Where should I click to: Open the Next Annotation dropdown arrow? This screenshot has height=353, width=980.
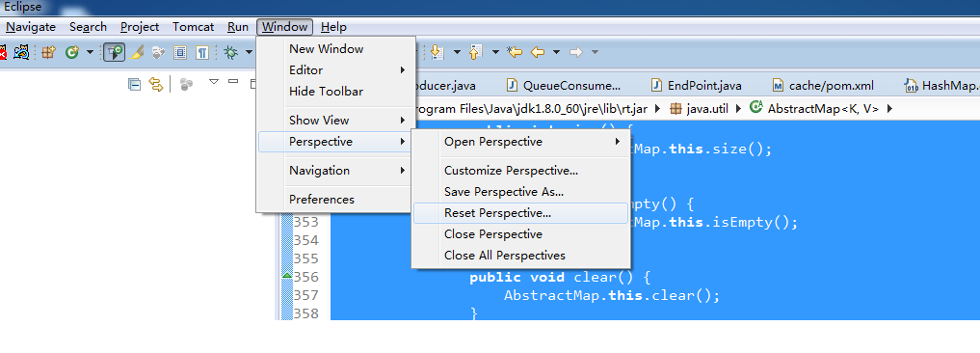pyautogui.click(x=457, y=53)
